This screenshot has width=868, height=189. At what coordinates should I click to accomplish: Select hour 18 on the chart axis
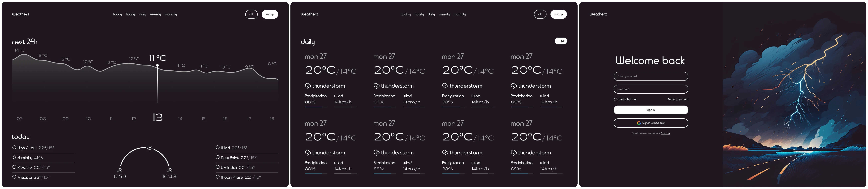[x=272, y=119]
